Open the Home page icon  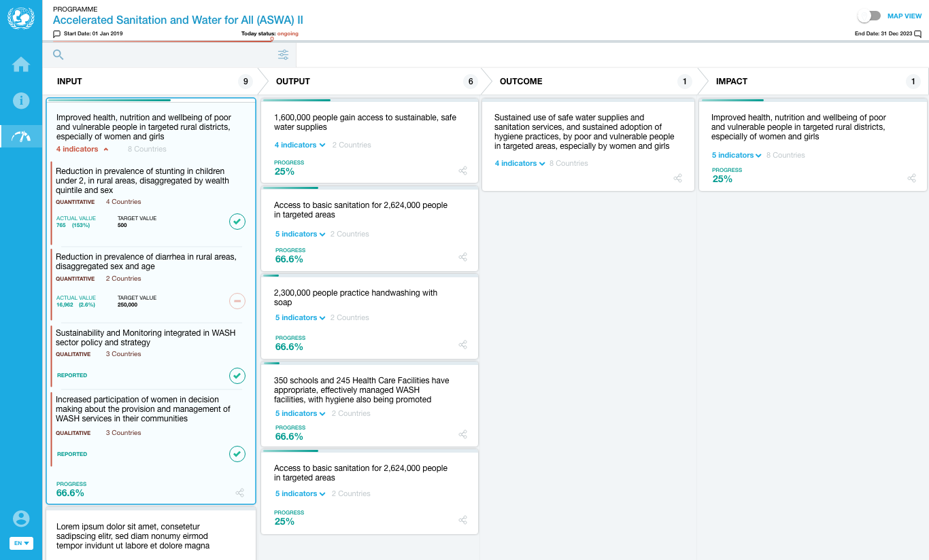21,65
